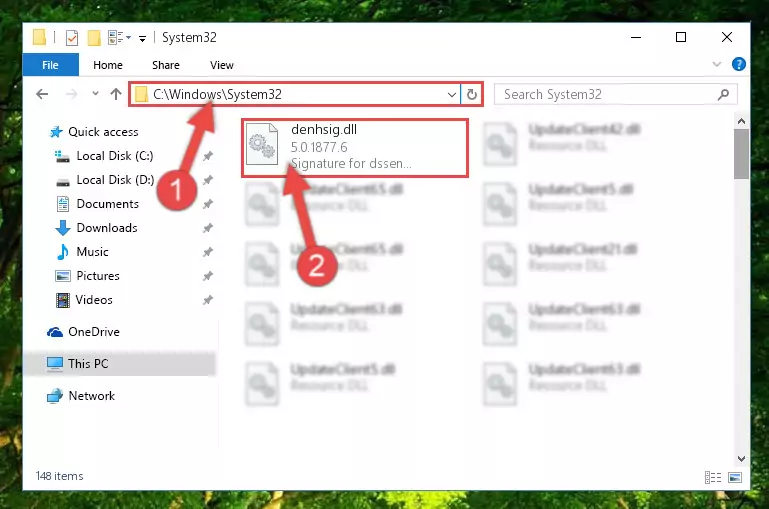Open recent locations dropdown arrow

tap(95, 93)
